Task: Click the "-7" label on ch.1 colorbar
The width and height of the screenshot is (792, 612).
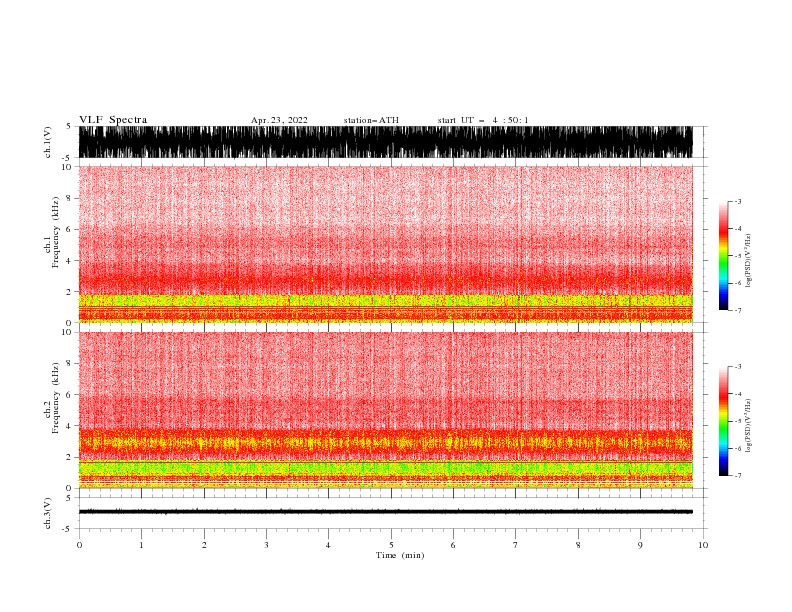Action: pos(738,310)
